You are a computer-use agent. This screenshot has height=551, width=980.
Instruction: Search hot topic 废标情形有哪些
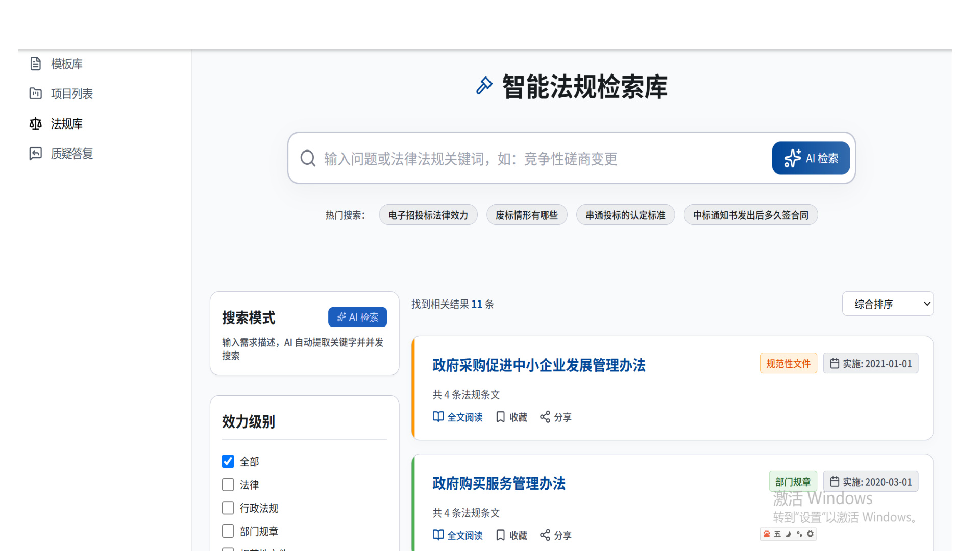point(527,215)
